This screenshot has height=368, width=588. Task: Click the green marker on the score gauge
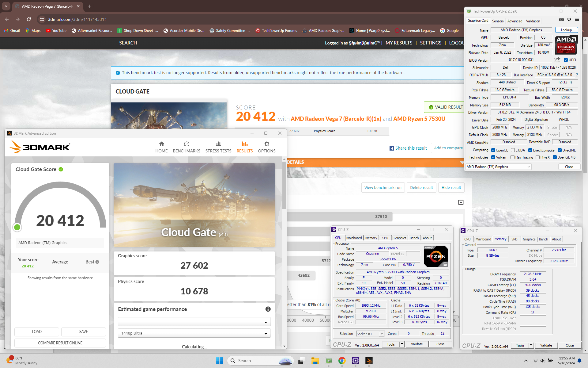(17, 227)
